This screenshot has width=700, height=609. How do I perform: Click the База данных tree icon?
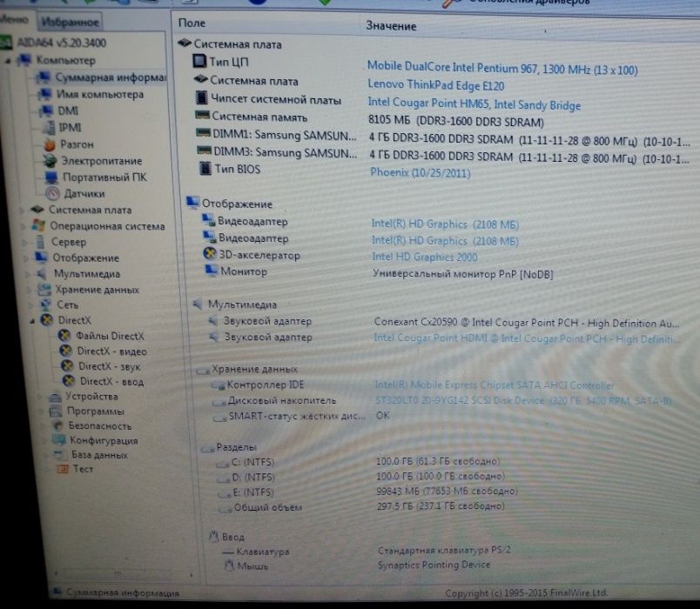tap(60, 455)
